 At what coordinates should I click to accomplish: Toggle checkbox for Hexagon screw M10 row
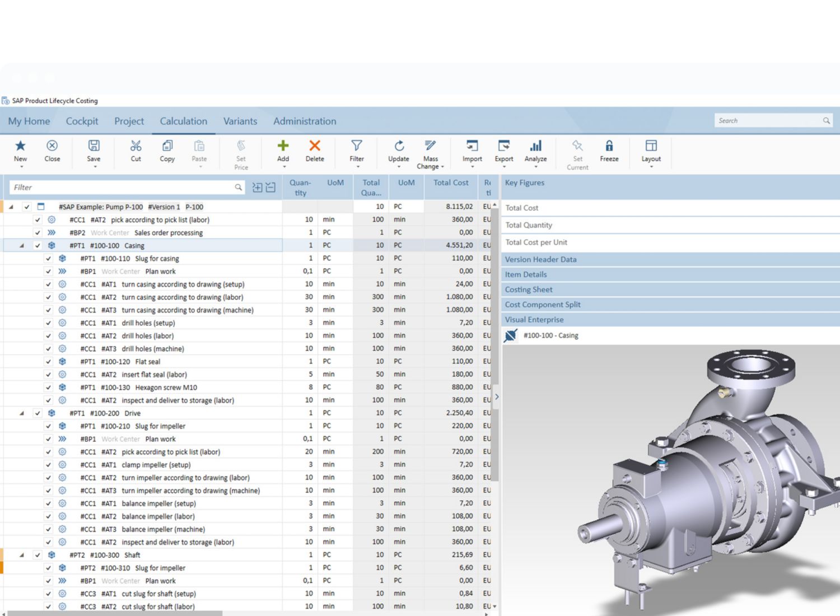coord(48,388)
